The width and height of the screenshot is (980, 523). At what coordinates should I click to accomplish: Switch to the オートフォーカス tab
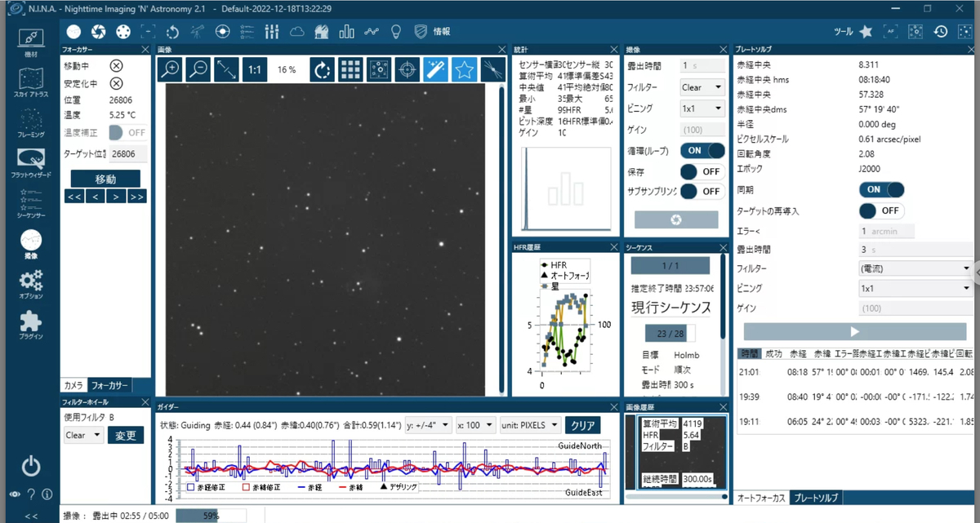762,498
